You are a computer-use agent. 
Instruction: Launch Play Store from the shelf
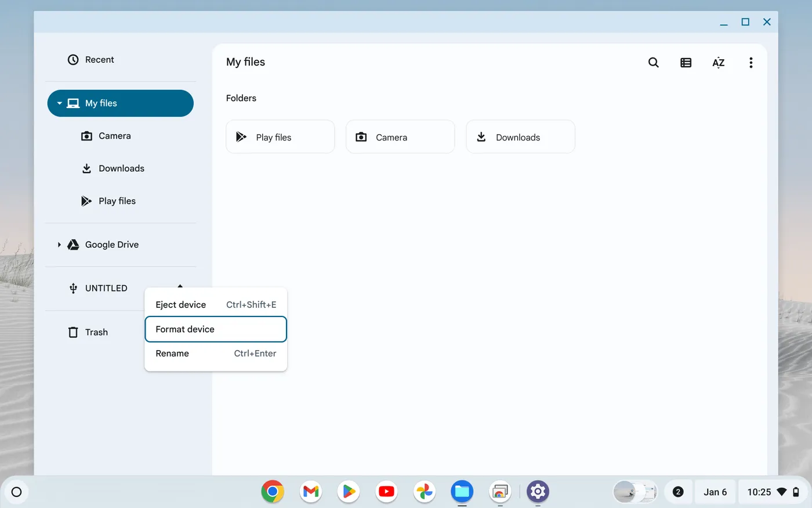(x=349, y=492)
